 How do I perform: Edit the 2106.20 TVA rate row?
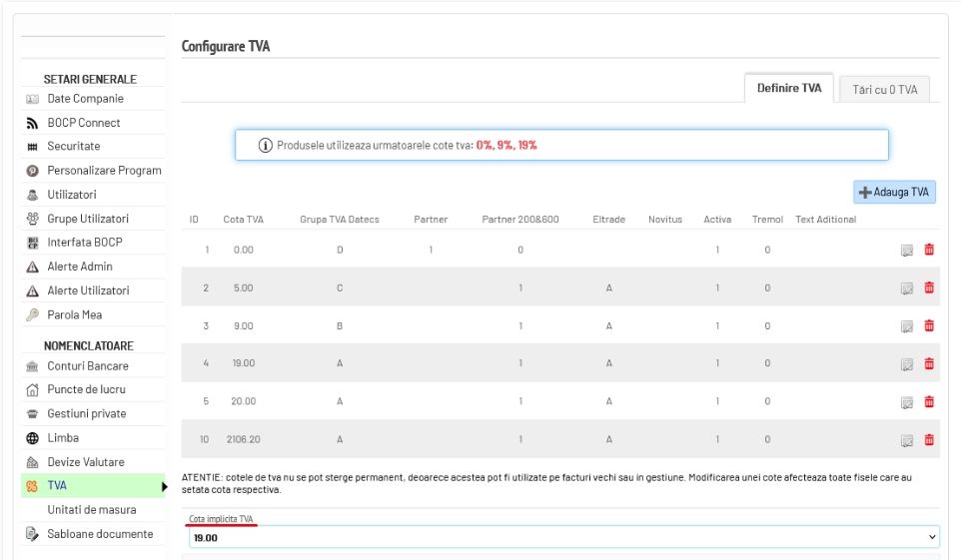[908, 439]
